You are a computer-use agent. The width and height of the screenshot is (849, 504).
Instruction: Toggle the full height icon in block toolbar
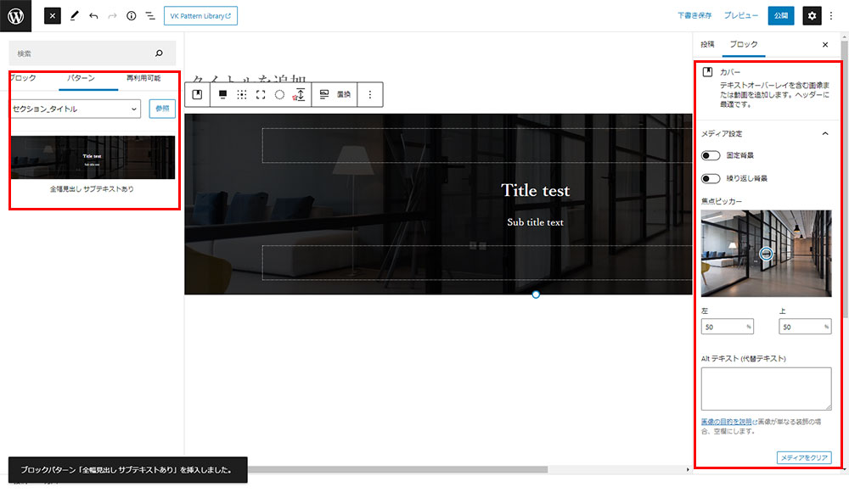pyautogui.click(x=261, y=94)
